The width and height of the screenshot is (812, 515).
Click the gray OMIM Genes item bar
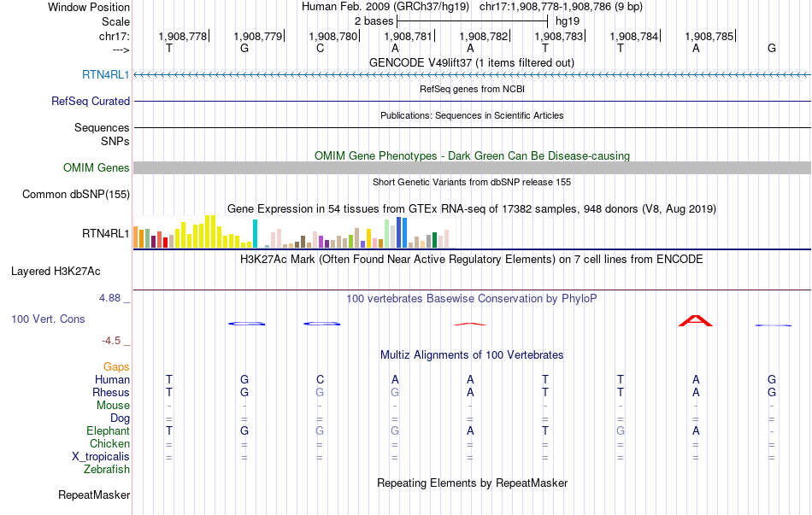coord(473,167)
